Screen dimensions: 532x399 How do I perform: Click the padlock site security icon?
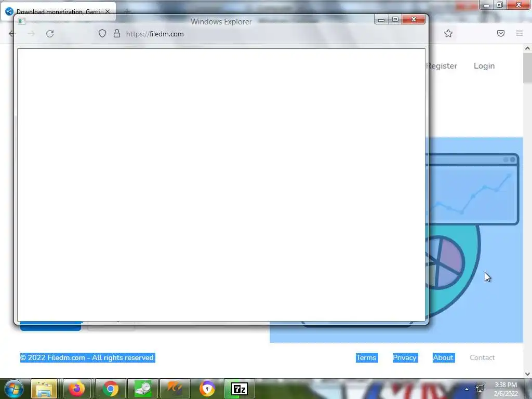(x=117, y=33)
